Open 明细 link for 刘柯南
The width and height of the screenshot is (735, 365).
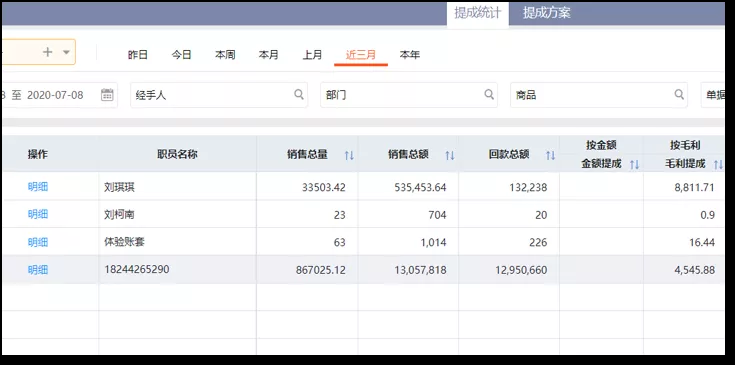(x=38, y=215)
